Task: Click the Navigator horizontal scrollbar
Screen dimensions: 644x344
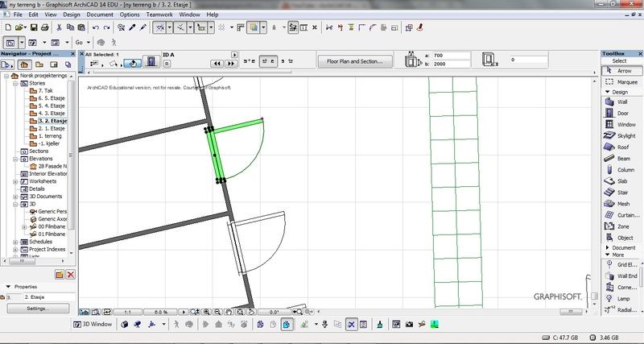Action: [x=35, y=261]
